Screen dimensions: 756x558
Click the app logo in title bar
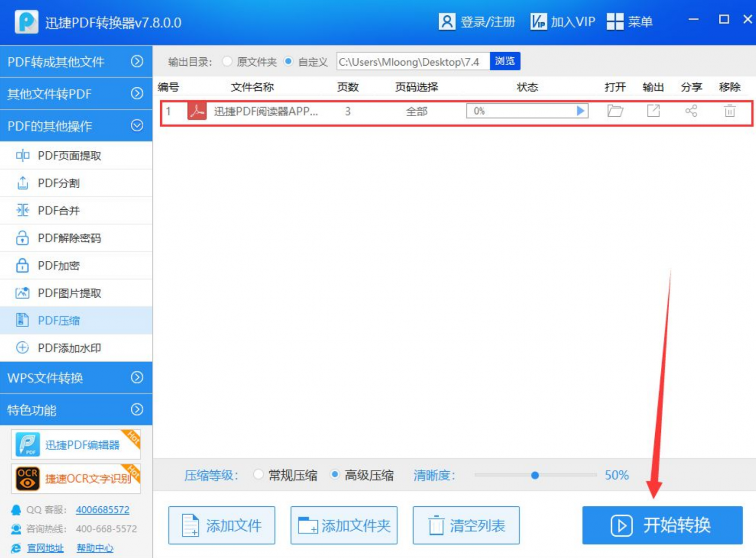26,22
